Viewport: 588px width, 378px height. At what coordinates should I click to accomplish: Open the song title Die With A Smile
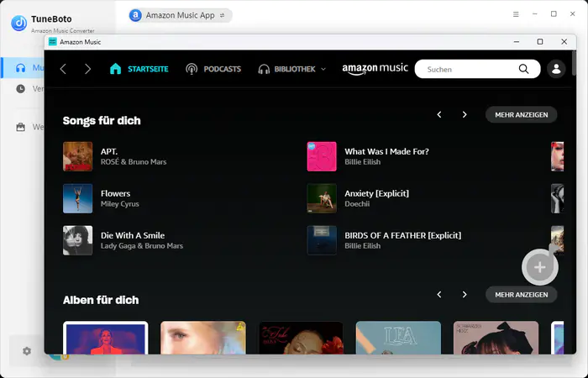point(133,235)
